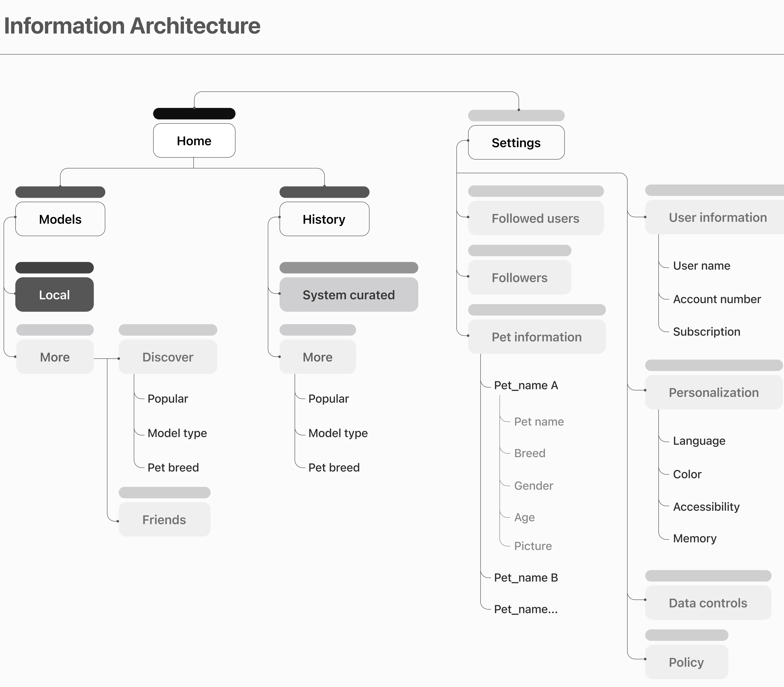Click the black bar above Home

pyautogui.click(x=194, y=114)
